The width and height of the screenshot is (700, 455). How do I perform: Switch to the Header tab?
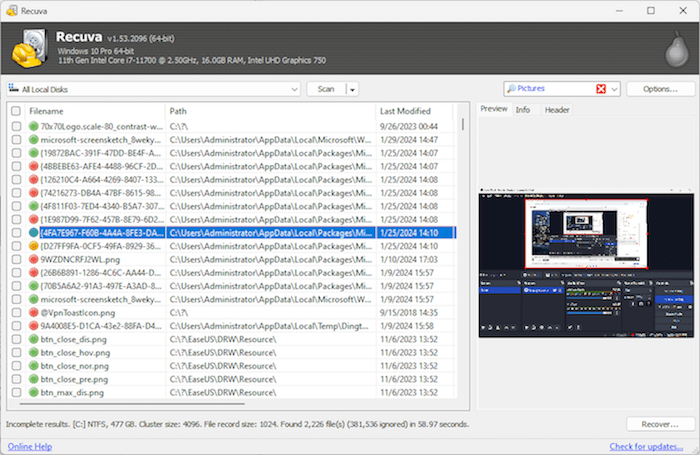point(557,110)
